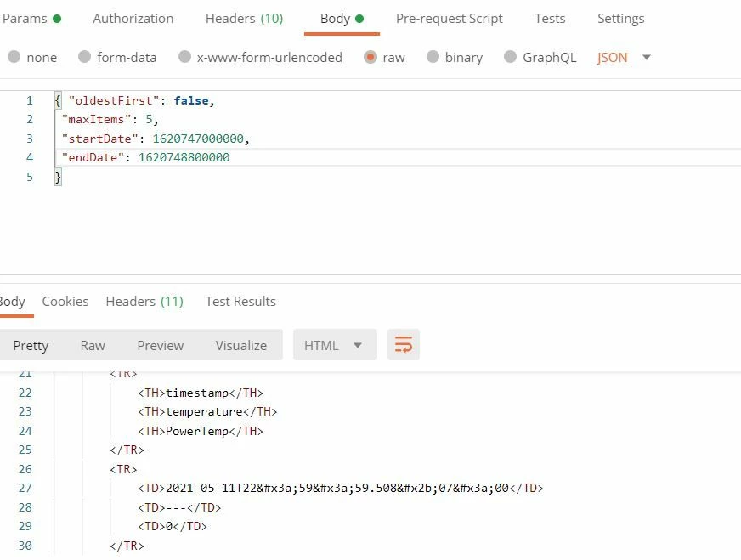The image size is (741, 560).
Task: Open the JSON format dropdown arrow
Action: pos(647,57)
